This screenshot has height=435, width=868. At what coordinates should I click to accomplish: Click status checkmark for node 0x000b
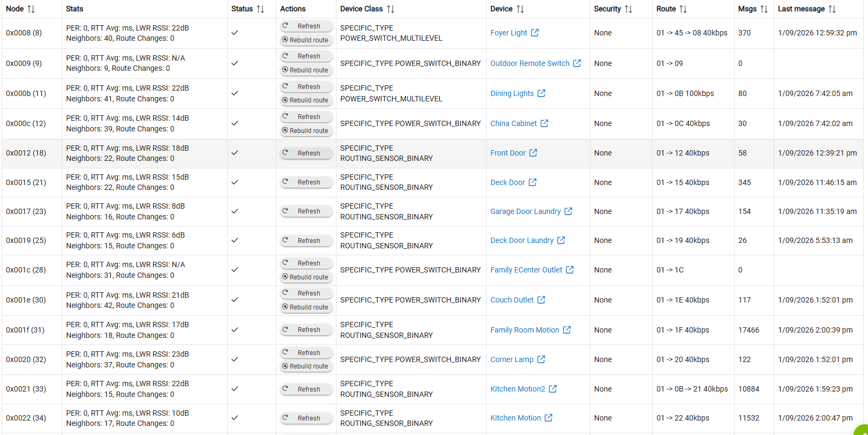[235, 93]
